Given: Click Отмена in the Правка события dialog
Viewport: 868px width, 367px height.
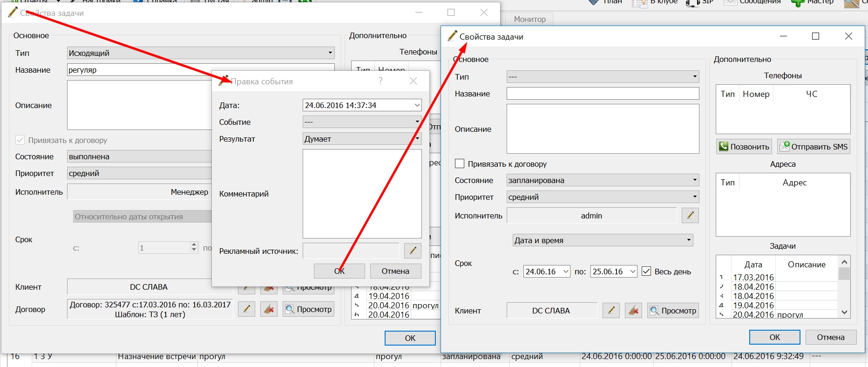Looking at the screenshot, I should pos(395,271).
